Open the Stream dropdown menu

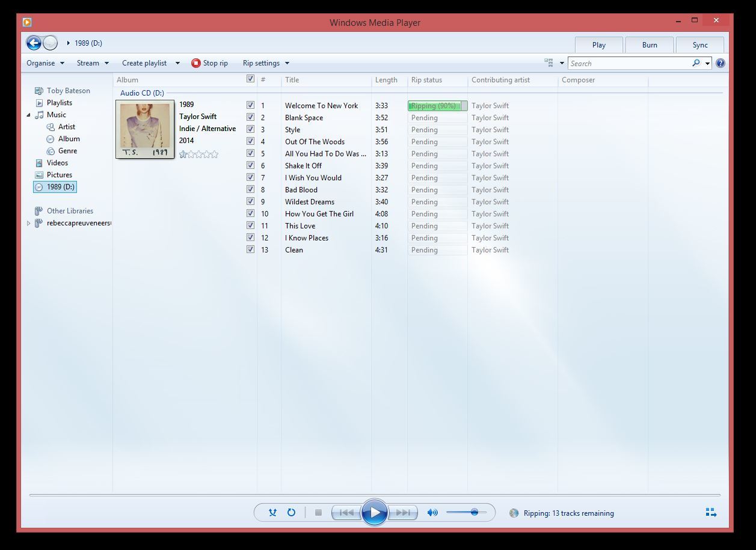(x=93, y=63)
